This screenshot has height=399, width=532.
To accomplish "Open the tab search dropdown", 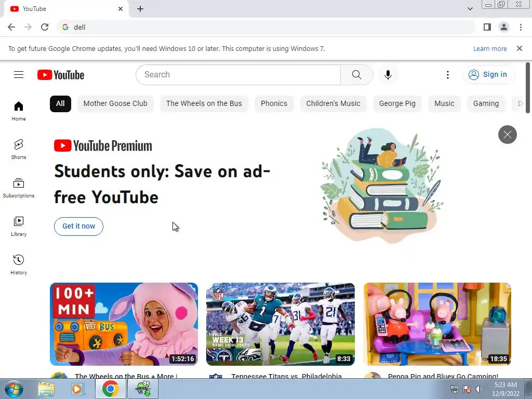I will (x=470, y=9).
